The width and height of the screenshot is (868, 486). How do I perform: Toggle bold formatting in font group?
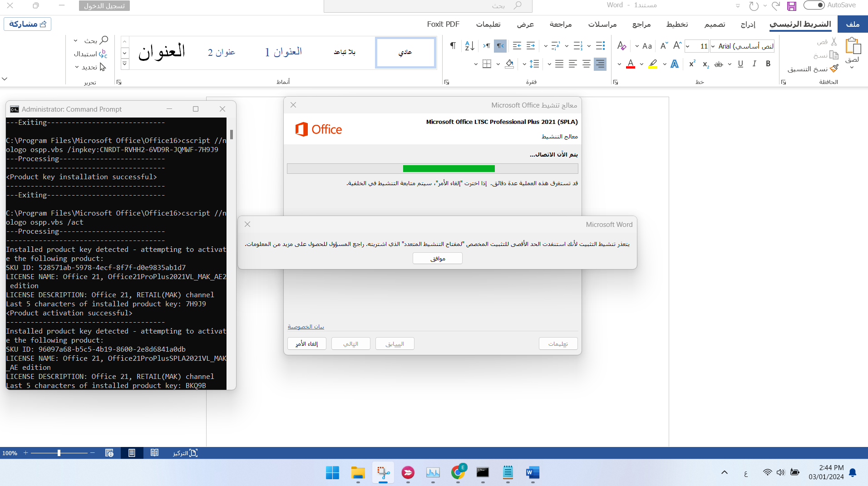tap(768, 64)
